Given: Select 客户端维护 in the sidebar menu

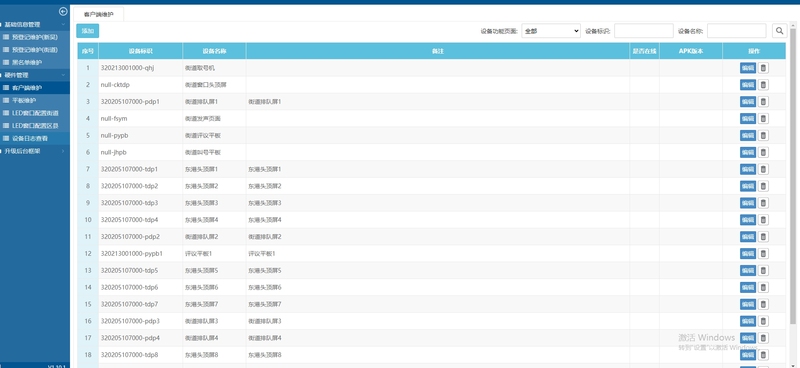Looking at the screenshot, I should [x=35, y=88].
